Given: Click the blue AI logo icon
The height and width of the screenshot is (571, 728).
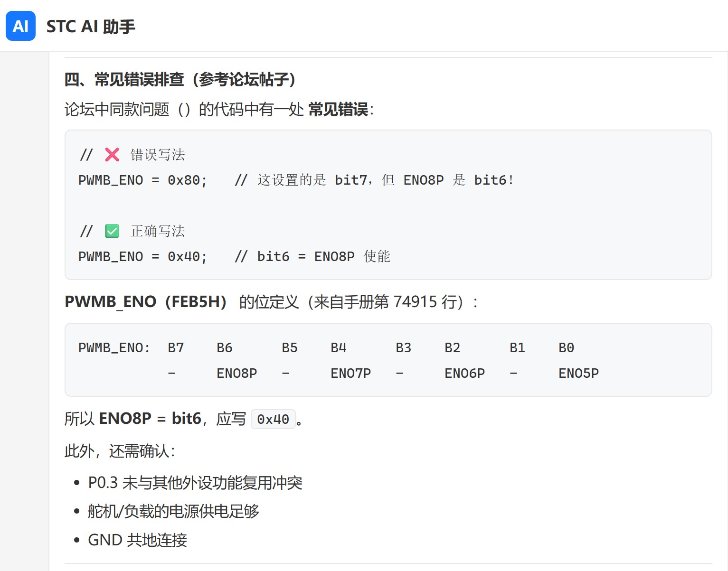Looking at the screenshot, I should coord(20,26).
